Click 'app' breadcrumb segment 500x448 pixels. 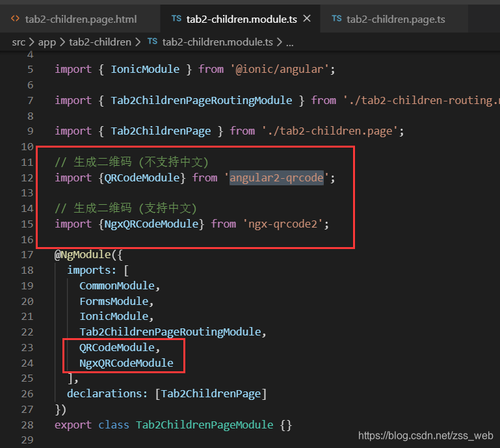[x=47, y=42]
